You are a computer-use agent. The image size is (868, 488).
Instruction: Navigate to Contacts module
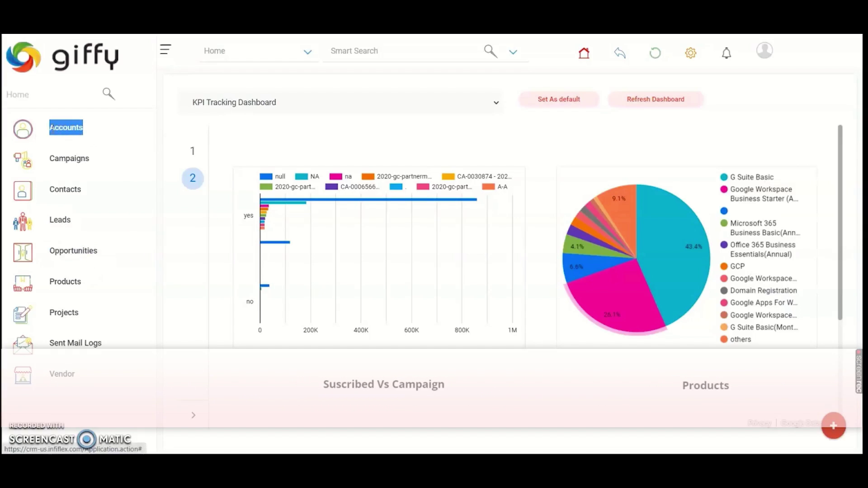click(x=65, y=189)
